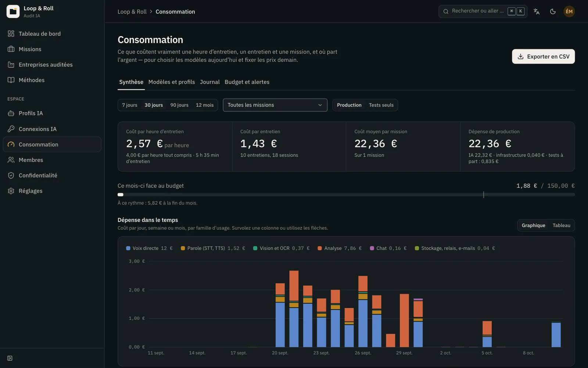Select the 7 jours period
This screenshot has height=368, width=588.
[x=130, y=105]
